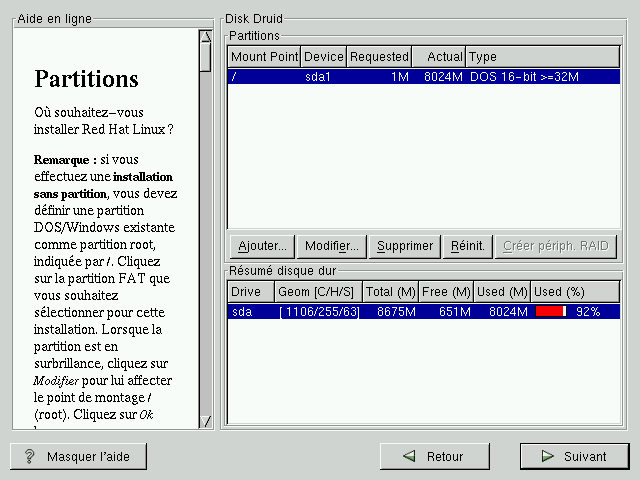Click the Geom [C/H/S] column header
The height and width of the screenshot is (480, 640).
(x=317, y=292)
